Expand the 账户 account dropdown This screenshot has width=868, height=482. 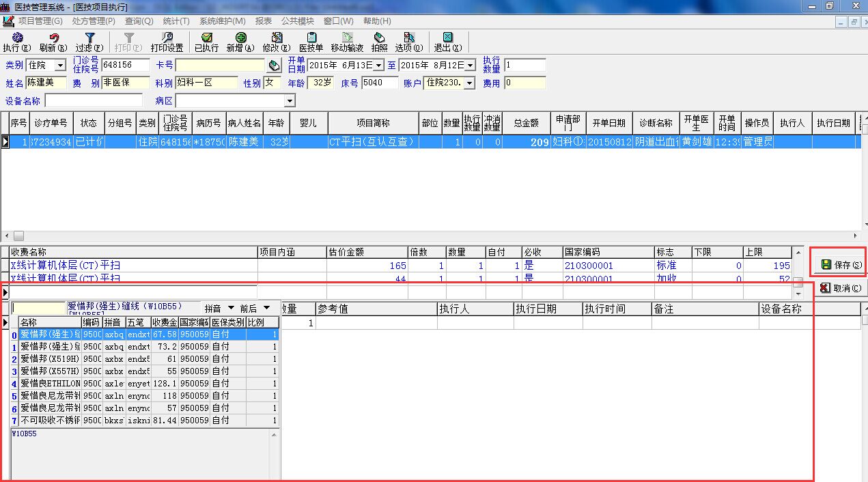tap(469, 83)
